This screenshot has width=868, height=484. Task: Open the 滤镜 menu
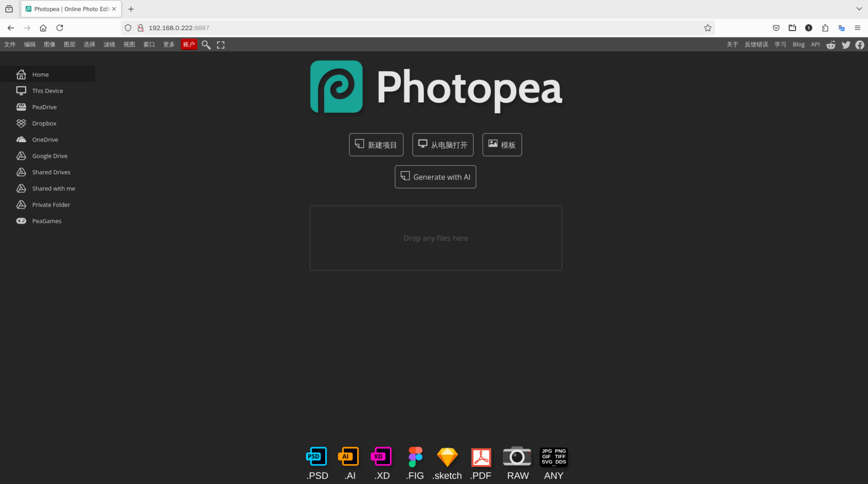pos(109,45)
